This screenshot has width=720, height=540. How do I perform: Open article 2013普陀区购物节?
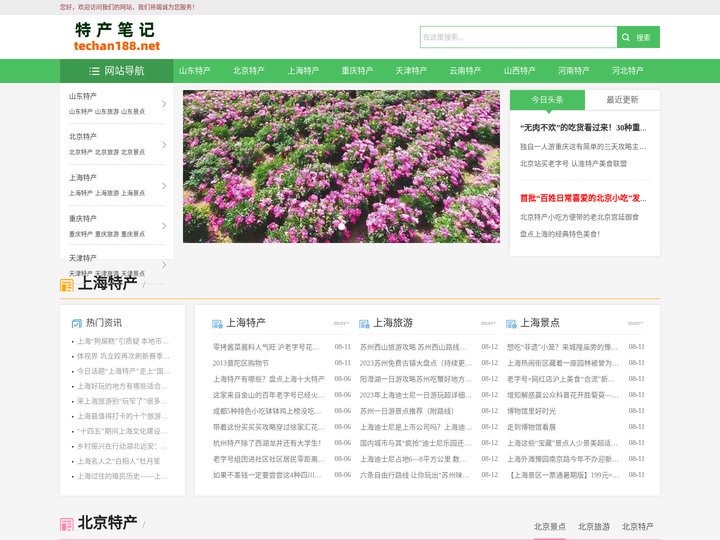[241, 363]
